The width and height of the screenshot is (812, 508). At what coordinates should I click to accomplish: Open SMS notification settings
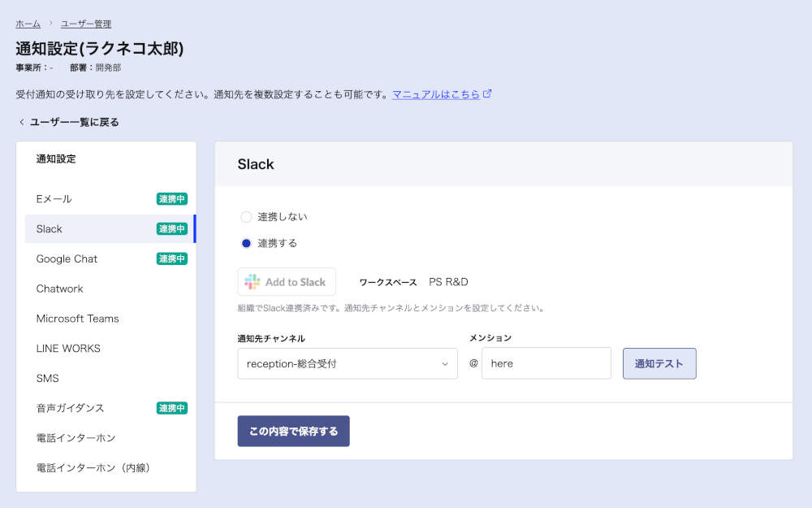tap(110, 379)
